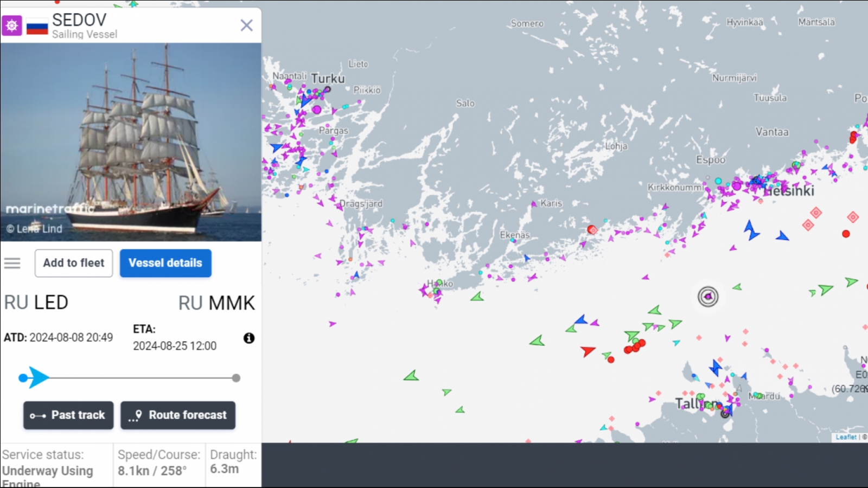Viewport: 868px width, 488px height.
Task: Click the large magenta circle marker near Turku
Action: [x=317, y=110]
